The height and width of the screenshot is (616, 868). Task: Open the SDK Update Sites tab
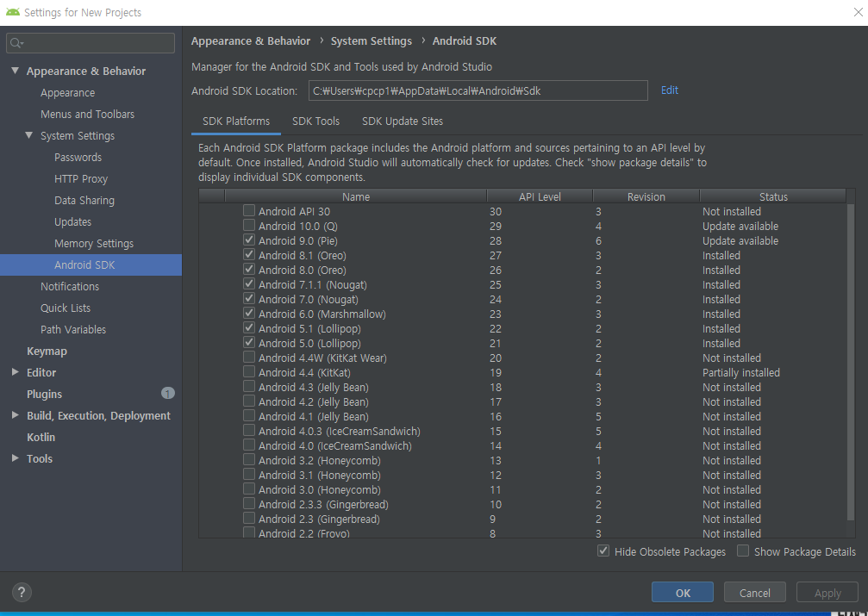click(x=403, y=121)
